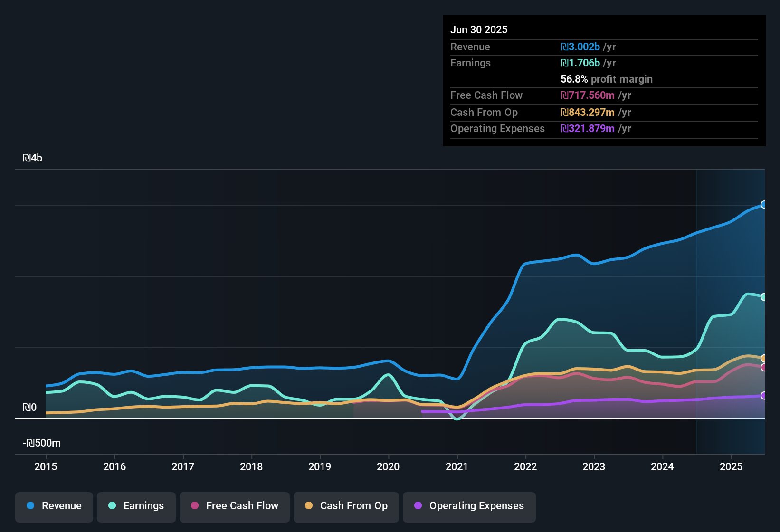
Task: Click the teal Earnings dot icon in legend
Action: pyautogui.click(x=112, y=506)
